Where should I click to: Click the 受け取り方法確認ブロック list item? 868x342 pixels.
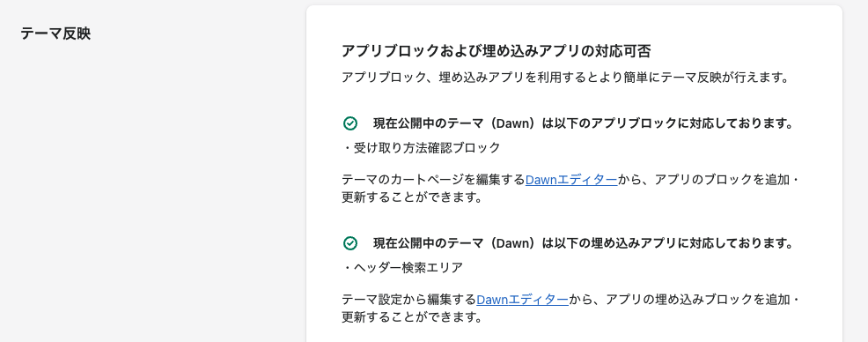422,147
